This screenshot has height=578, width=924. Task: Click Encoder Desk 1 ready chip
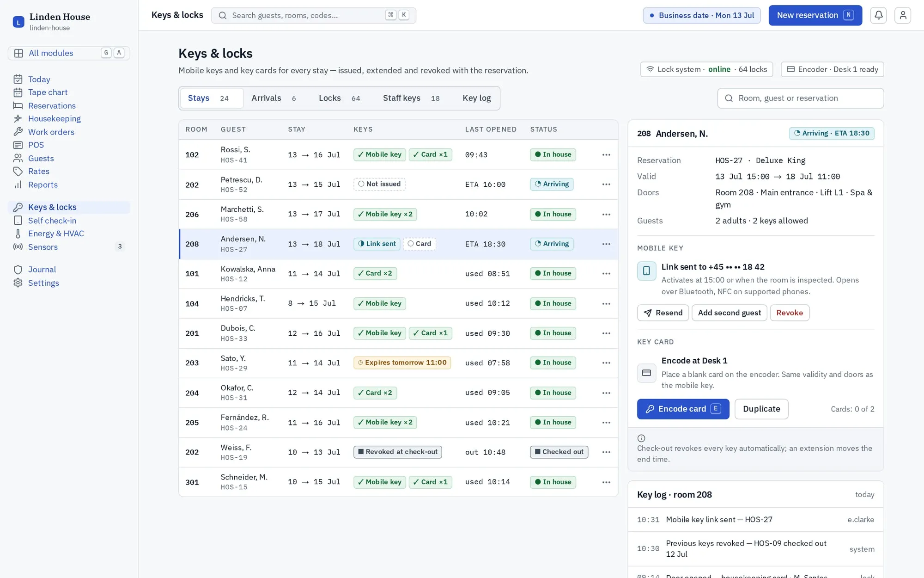[x=832, y=69]
